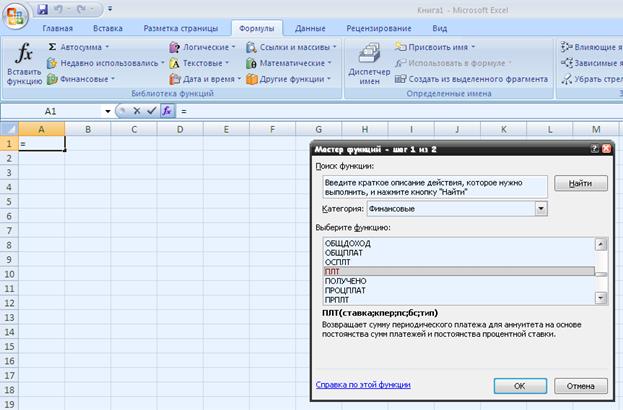Switch to the Вид tab
Viewport: 623px width, 410px height.
click(x=439, y=29)
